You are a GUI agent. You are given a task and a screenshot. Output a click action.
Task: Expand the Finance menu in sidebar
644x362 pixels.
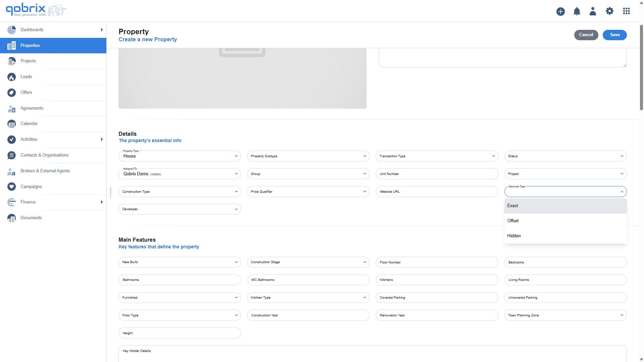[102, 202]
